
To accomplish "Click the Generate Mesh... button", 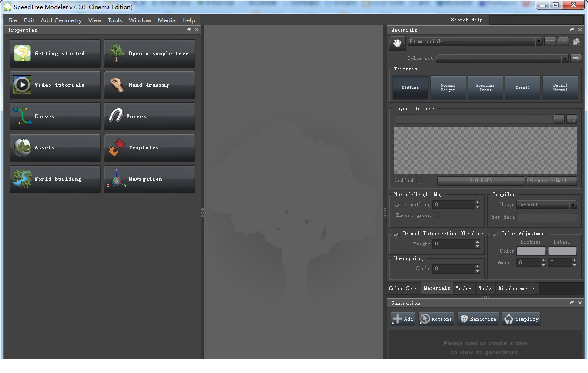I will coord(552,180).
